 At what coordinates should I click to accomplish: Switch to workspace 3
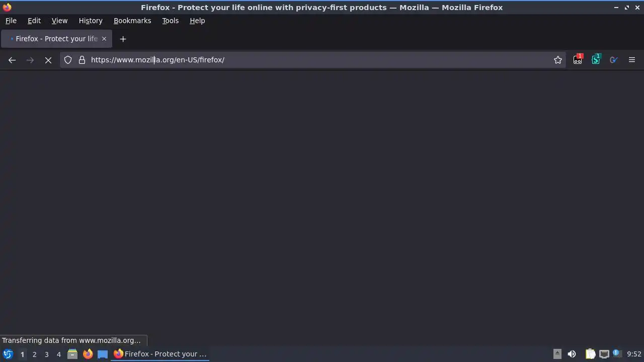point(46,354)
